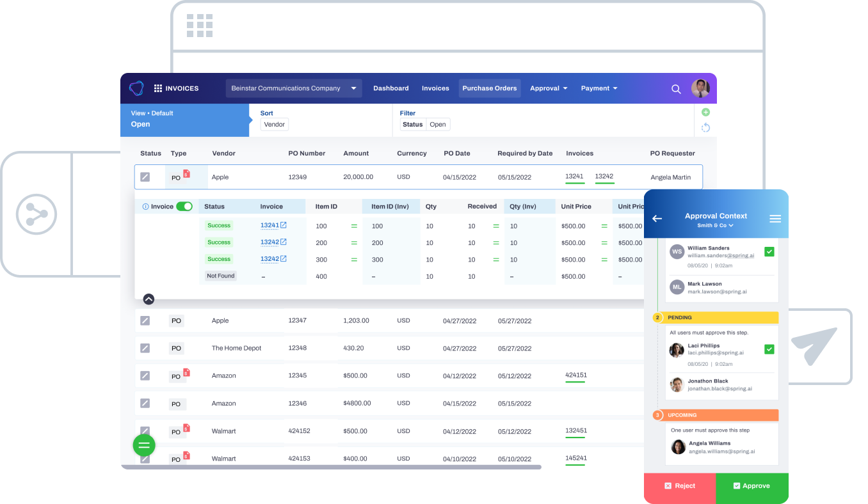Click the external link icon beside invoice 13241
The width and height of the screenshot is (868, 504).
click(282, 225)
